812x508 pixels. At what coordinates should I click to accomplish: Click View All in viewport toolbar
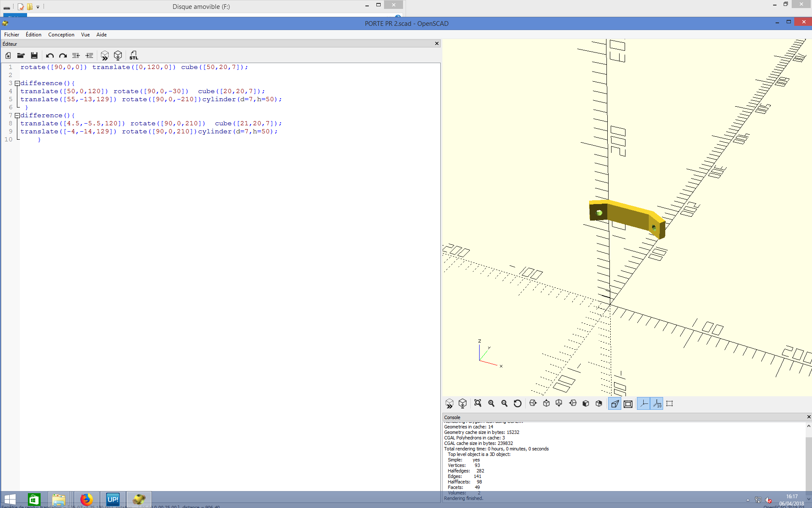478,403
